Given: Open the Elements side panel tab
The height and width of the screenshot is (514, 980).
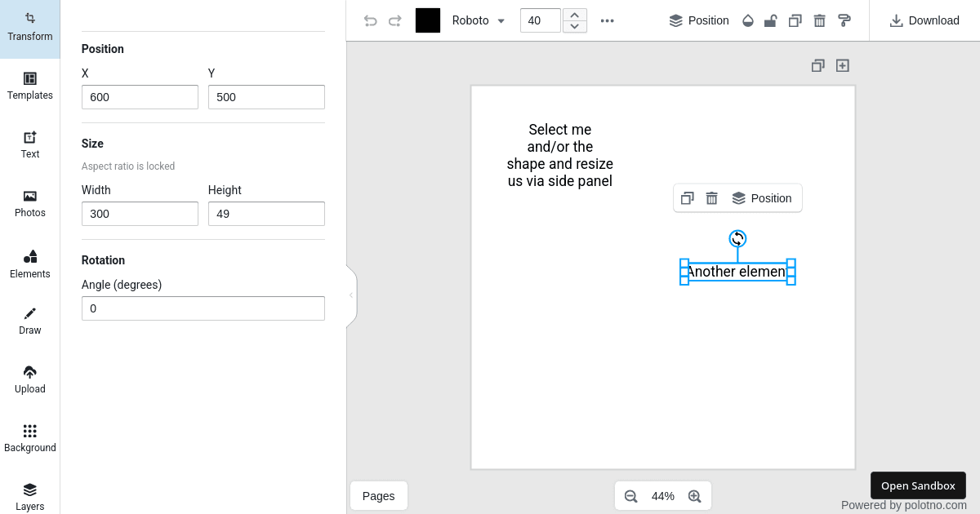Looking at the screenshot, I should click(29, 264).
